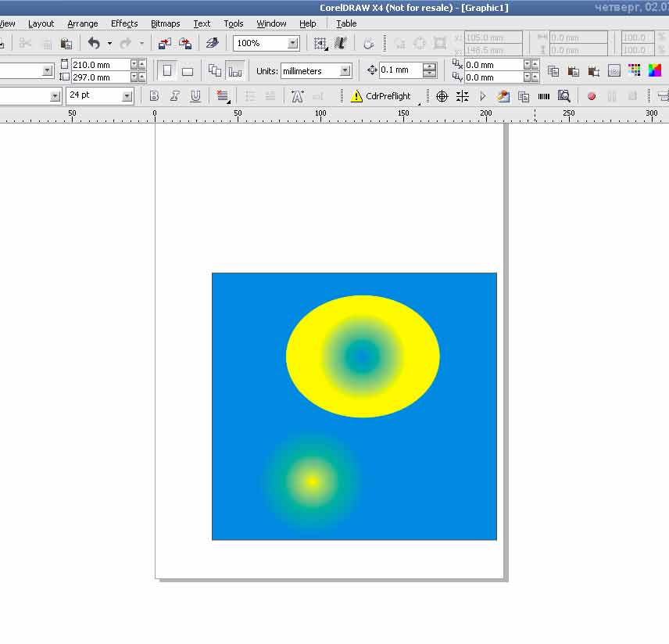Click the center alignment arrows icon
The image size is (669, 644).
tap(463, 96)
